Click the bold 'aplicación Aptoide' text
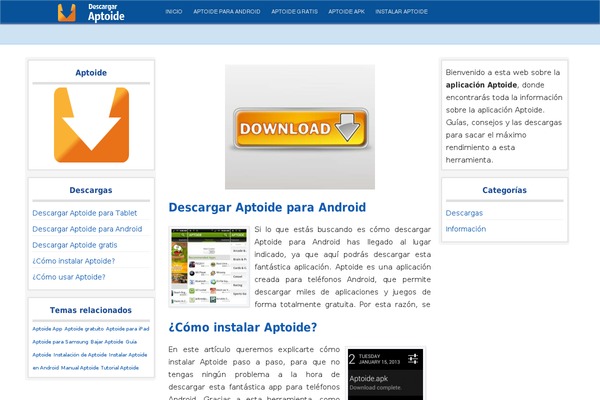Screen dimensions: 600x400 (x=481, y=85)
